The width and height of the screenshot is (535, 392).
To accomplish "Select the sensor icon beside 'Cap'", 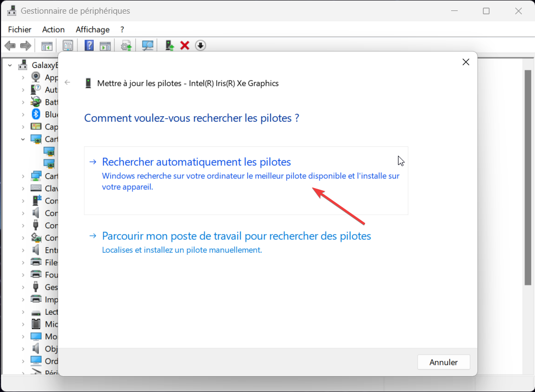I will tap(36, 126).
